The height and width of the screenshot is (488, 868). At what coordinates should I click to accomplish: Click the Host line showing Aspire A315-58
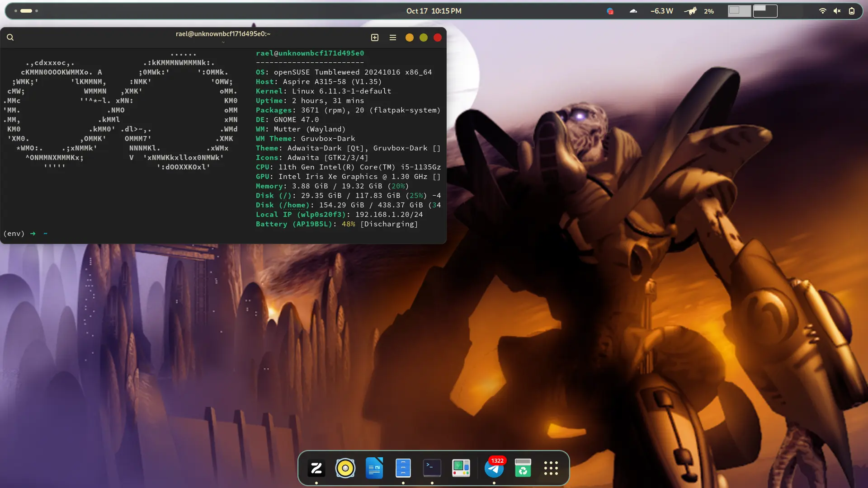tap(319, 82)
